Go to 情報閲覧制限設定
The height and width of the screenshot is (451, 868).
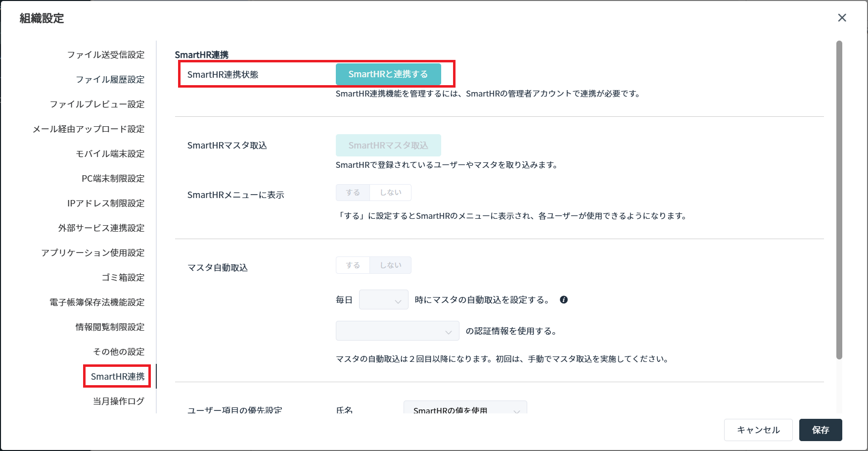[110, 327]
